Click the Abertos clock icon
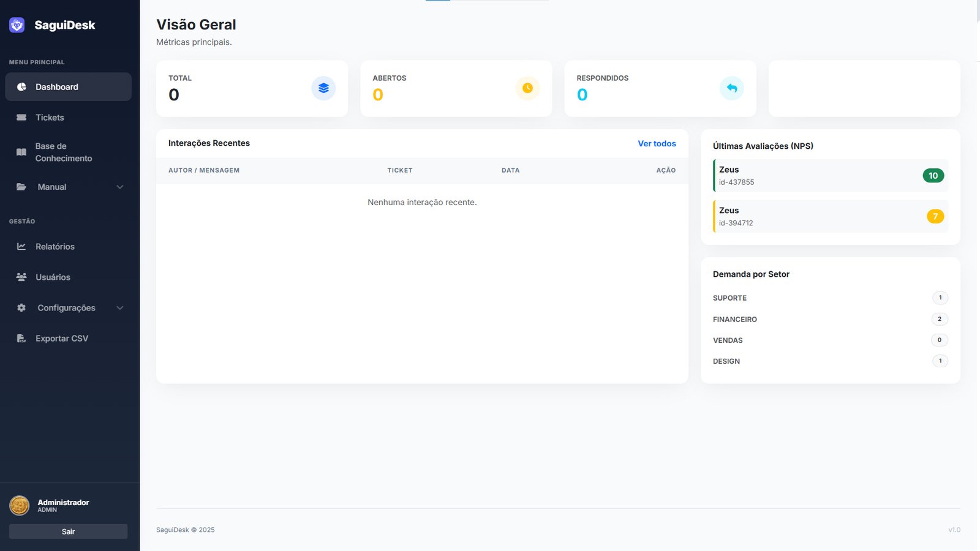The width and height of the screenshot is (980, 551). (527, 88)
